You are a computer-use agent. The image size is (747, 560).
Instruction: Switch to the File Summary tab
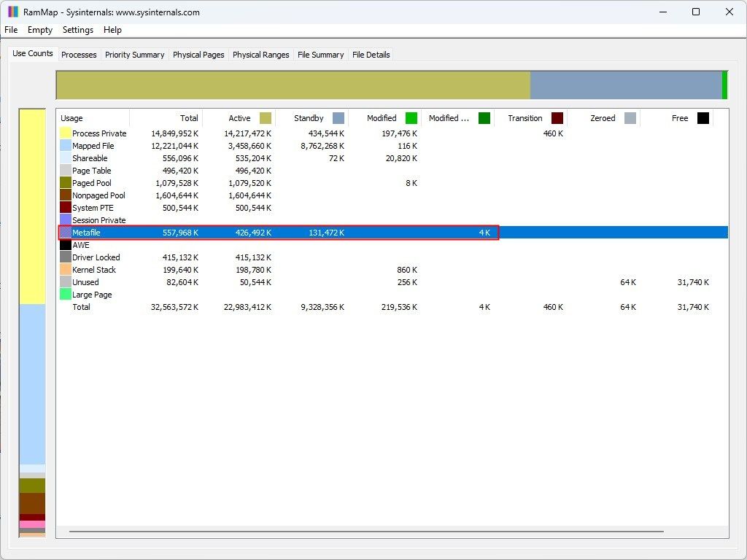(x=321, y=55)
